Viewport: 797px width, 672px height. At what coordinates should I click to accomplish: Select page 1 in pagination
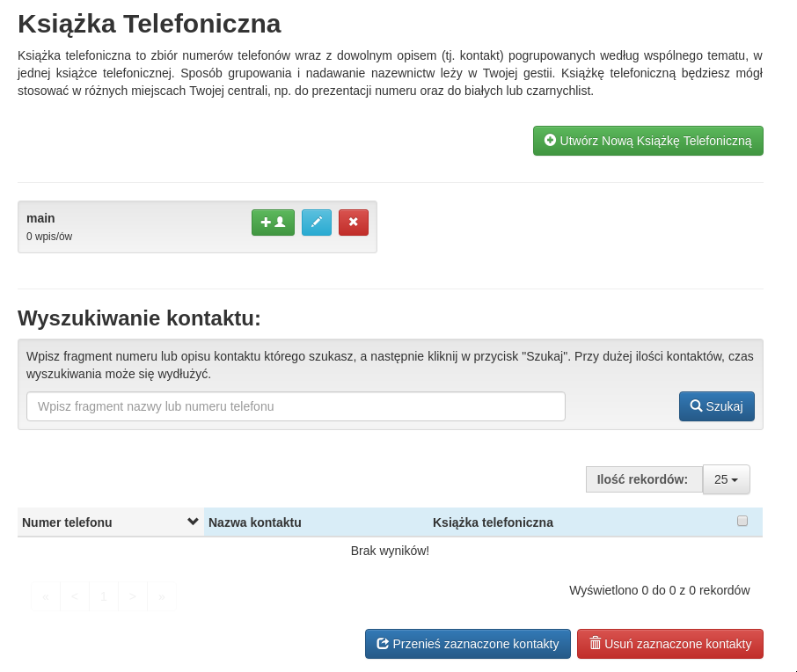(104, 596)
